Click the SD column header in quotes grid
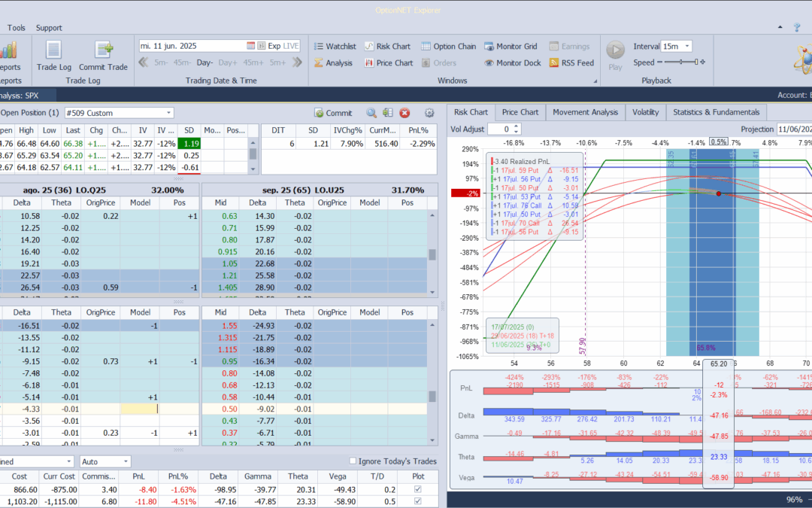Screen dimensions: 812x508 (x=189, y=130)
